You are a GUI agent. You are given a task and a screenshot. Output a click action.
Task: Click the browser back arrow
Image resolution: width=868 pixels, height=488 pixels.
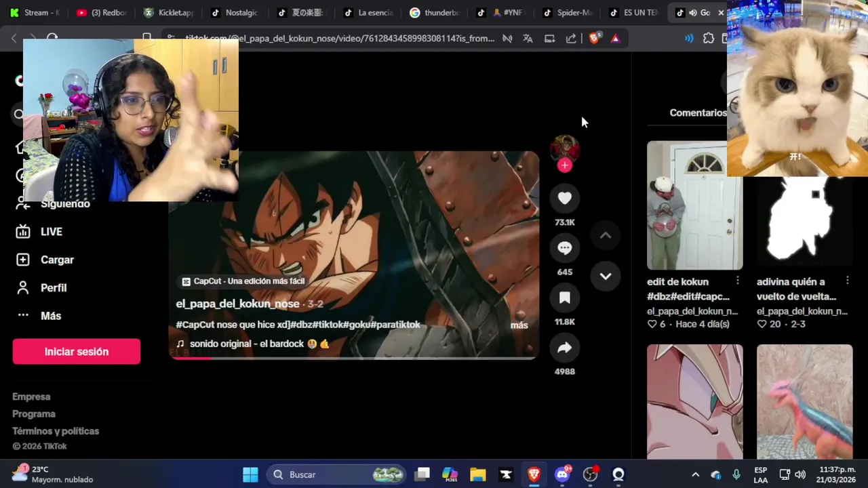[14, 39]
